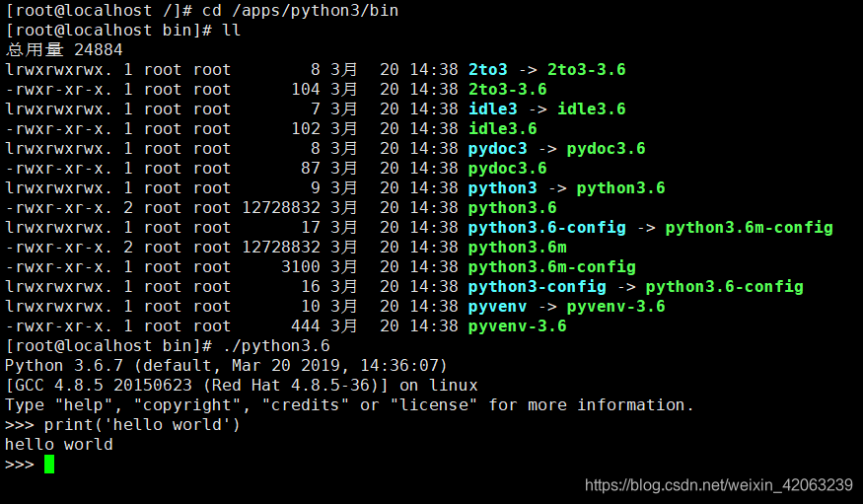Click the './python3.6' command text
The height and width of the screenshot is (504, 863).
point(276,346)
